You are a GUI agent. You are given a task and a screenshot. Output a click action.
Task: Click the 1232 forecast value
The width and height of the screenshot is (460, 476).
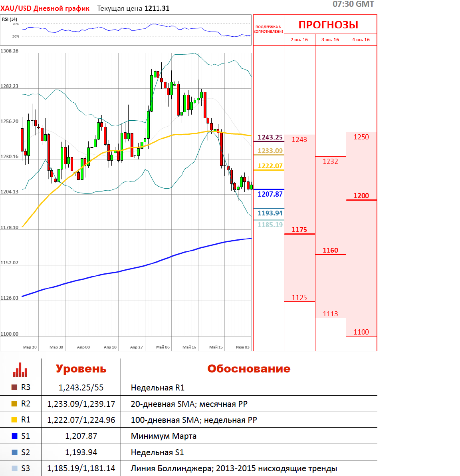[x=330, y=161]
